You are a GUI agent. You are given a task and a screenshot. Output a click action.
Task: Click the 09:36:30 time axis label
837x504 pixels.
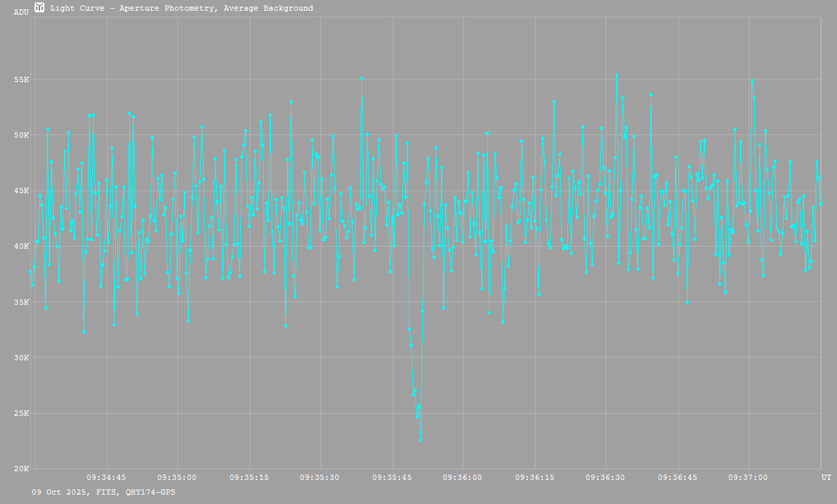tap(605, 477)
